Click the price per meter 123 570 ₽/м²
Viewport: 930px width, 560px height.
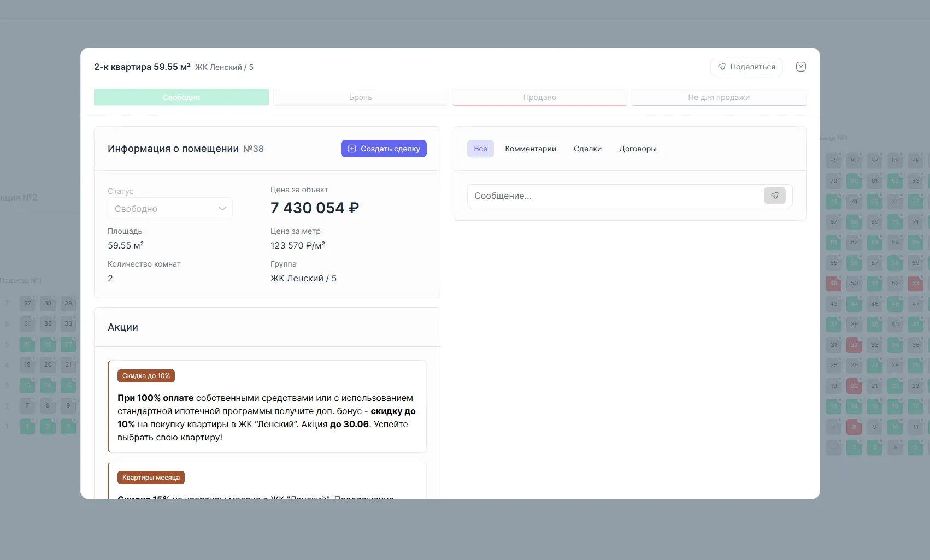[x=298, y=245]
